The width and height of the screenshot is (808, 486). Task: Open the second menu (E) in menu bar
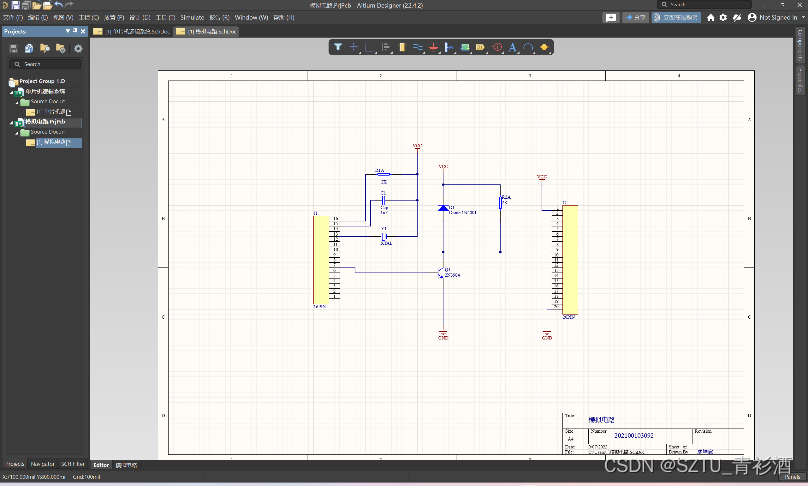point(38,18)
